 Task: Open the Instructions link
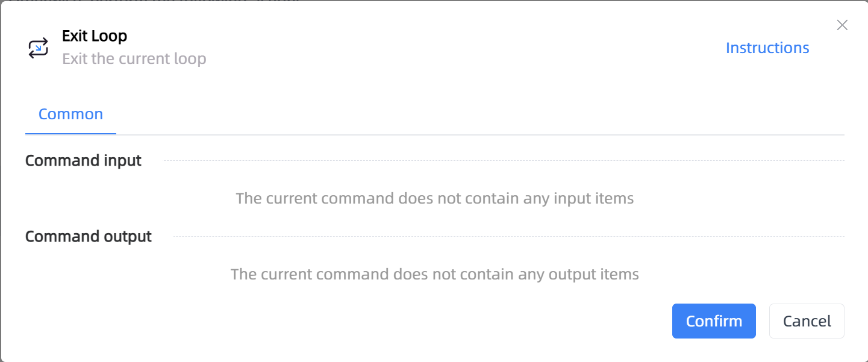[x=767, y=48]
